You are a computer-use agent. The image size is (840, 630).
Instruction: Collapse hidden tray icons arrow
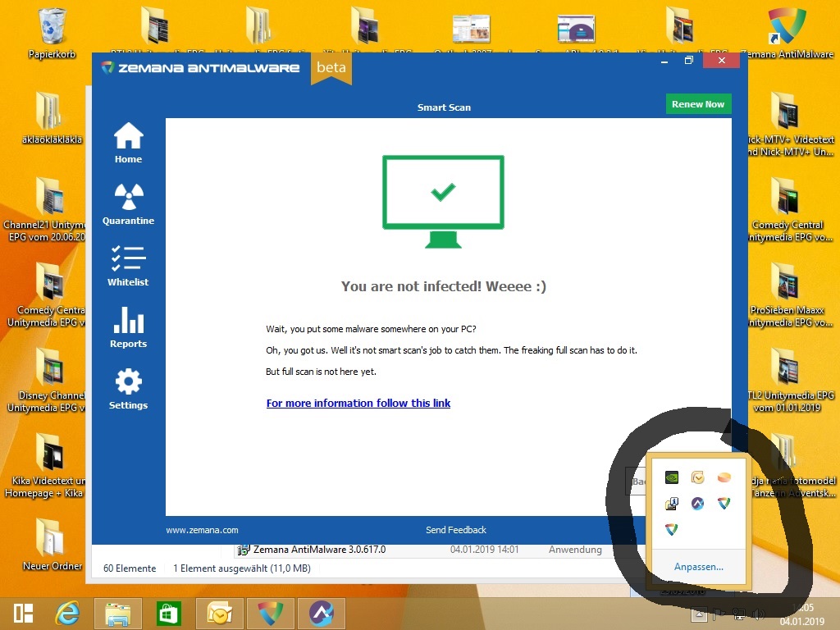click(x=699, y=614)
